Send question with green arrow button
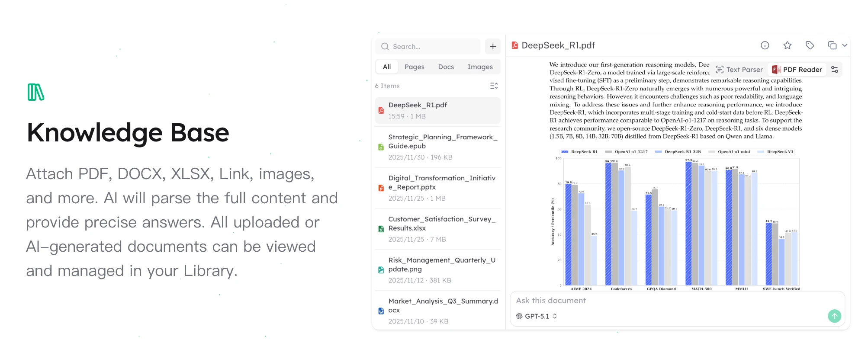Screen dimensions: 868x346 pyautogui.click(x=835, y=316)
